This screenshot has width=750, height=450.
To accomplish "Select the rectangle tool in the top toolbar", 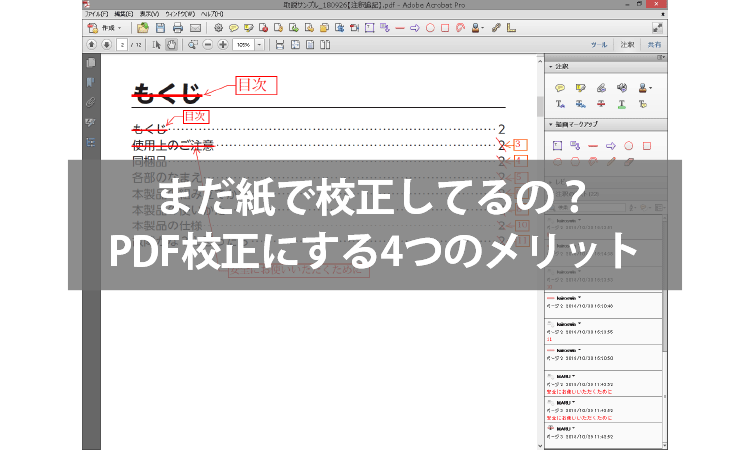I will pos(445,28).
